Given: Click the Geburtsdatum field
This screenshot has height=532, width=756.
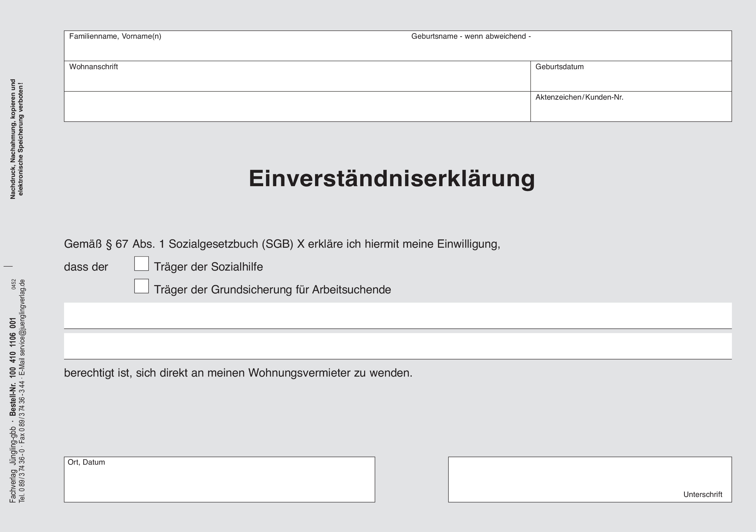Looking at the screenshot, I should 631,80.
